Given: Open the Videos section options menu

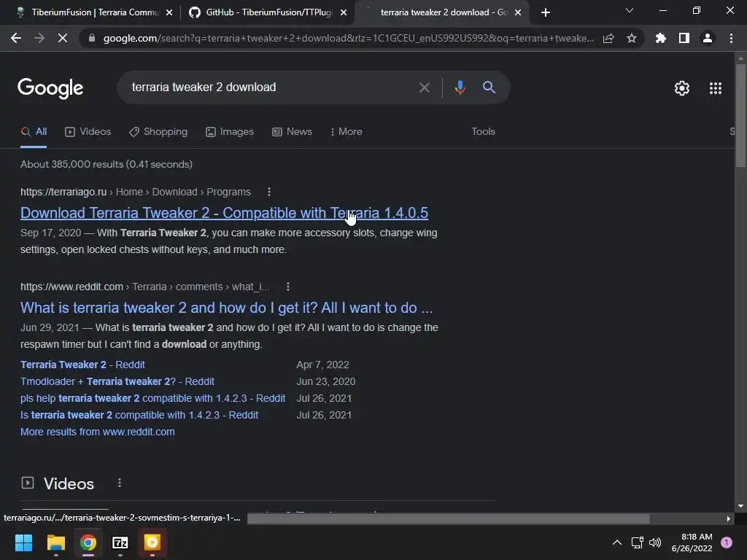Looking at the screenshot, I should click(120, 483).
